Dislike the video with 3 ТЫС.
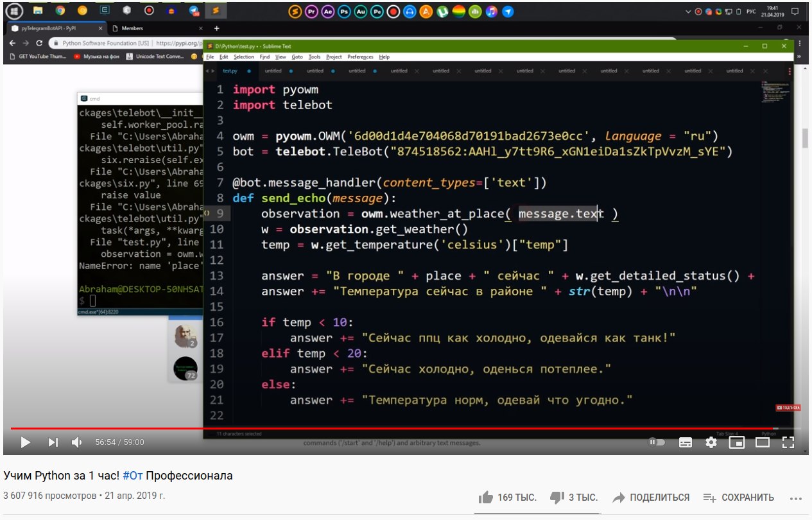Screen dimensions: 812x520 [x=574, y=498]
